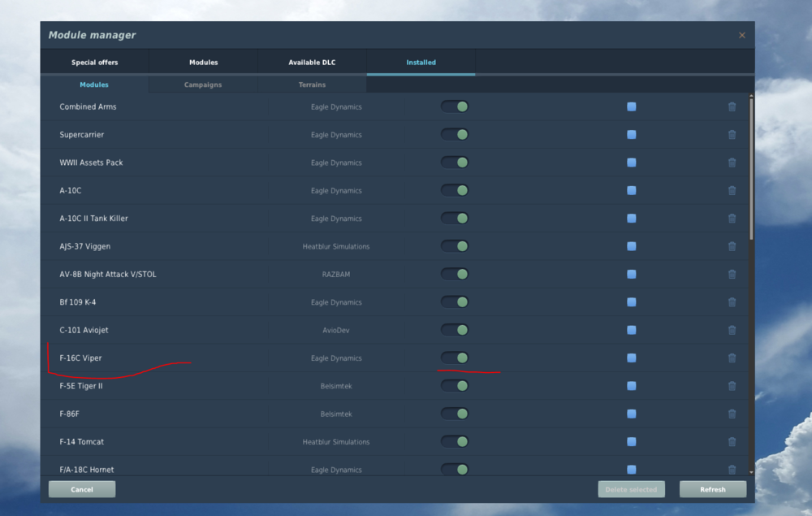Click trash icon for Supercarrier
812x516 pixels.
click(732, 135)
